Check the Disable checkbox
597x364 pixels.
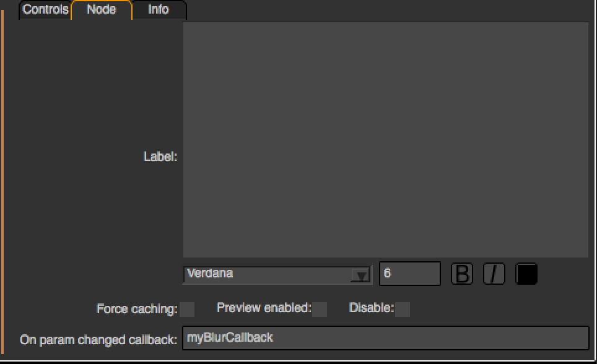[403, 309]
